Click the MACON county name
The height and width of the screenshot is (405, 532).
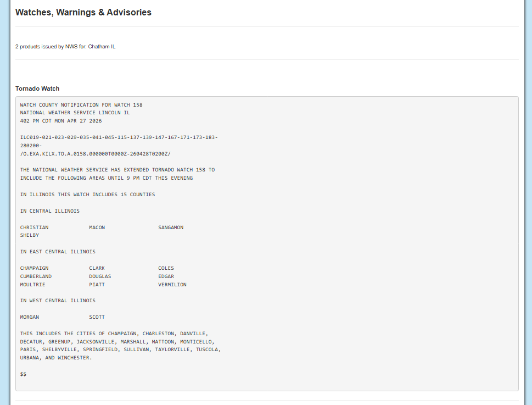coord(97,228)
